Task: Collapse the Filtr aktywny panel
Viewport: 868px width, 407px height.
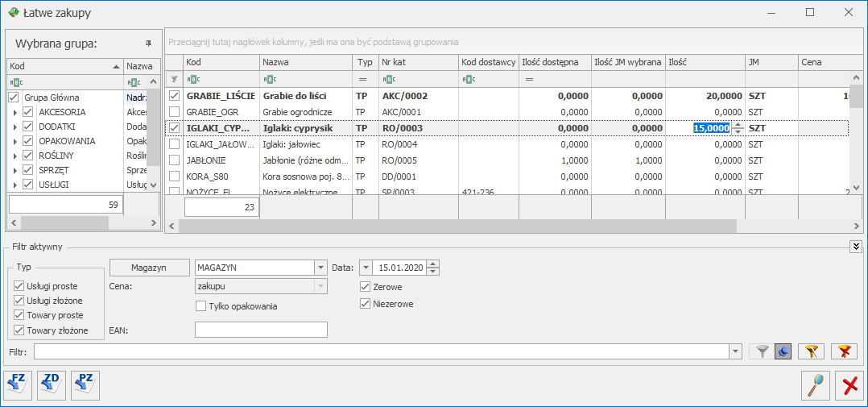Action: [x=855, y=247]
